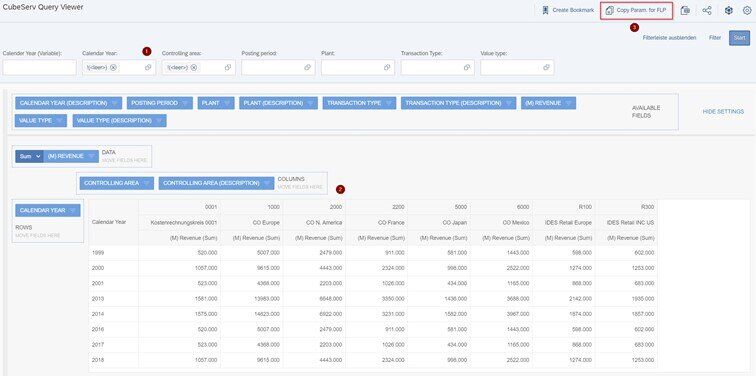Screen dimensions: 756x376
Task: Select the VALUE TYPE field chip label
Action: pyautogui.click(x=36, y=121)
